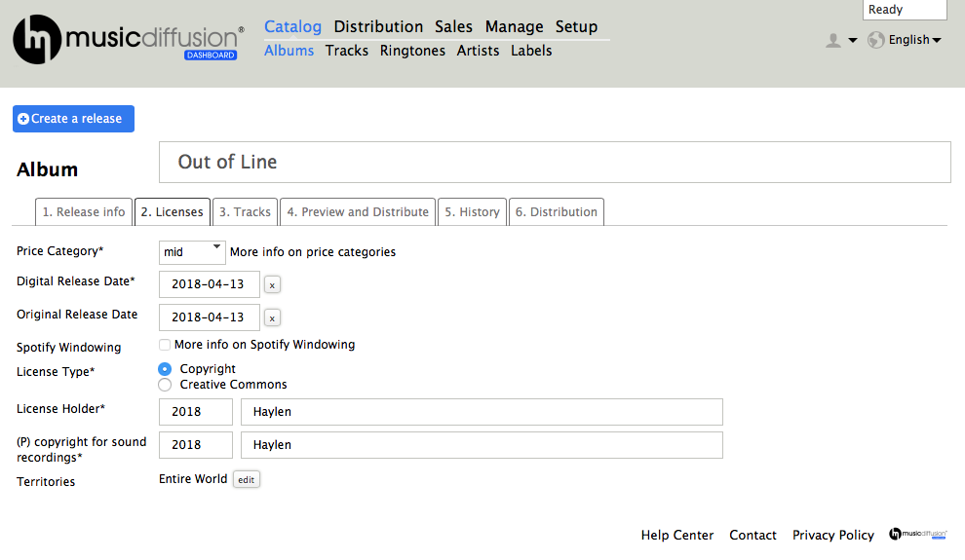Click the Music Diffusion dashboard logo

(127, 40)
